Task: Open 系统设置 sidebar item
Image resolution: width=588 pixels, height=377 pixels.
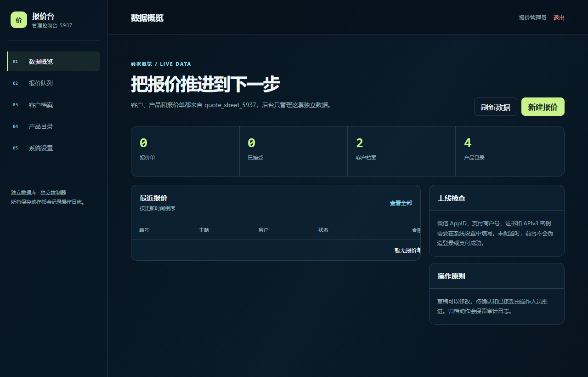Action: point(54,148)
